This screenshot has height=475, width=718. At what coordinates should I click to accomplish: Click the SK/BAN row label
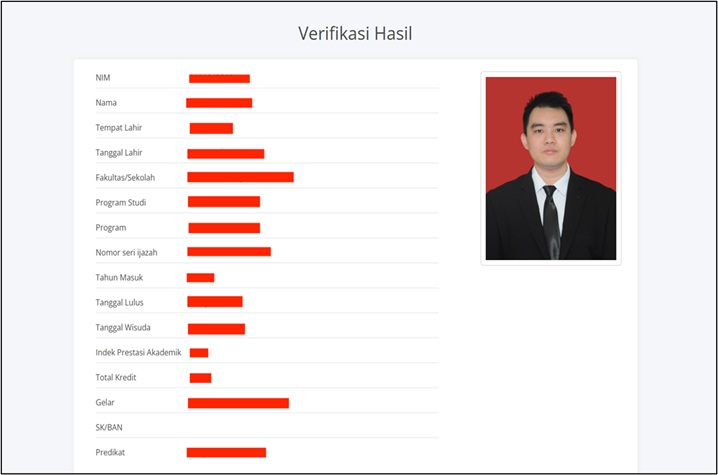pyautogui.click(x=108, y=427)
